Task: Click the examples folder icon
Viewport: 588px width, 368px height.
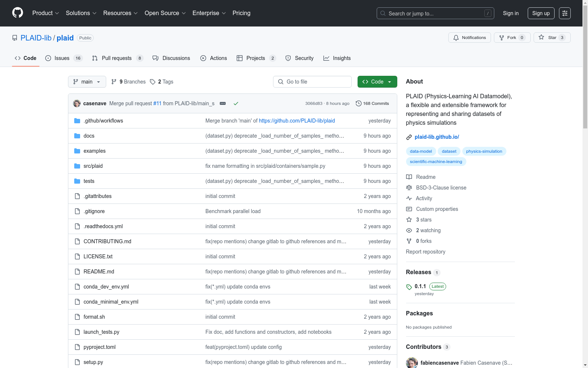Action: coord(77,151)
